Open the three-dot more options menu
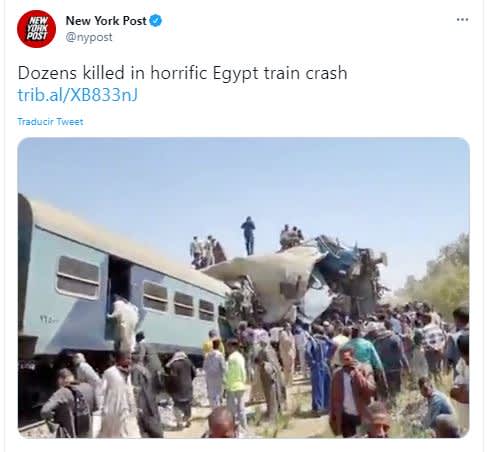This screenshot has height=452, width=493. (x=462, y=20)
